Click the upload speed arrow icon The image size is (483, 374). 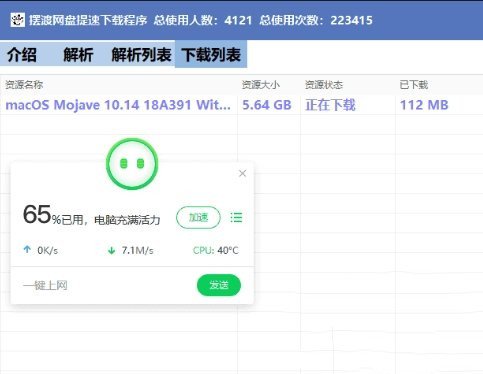point(27,249)
